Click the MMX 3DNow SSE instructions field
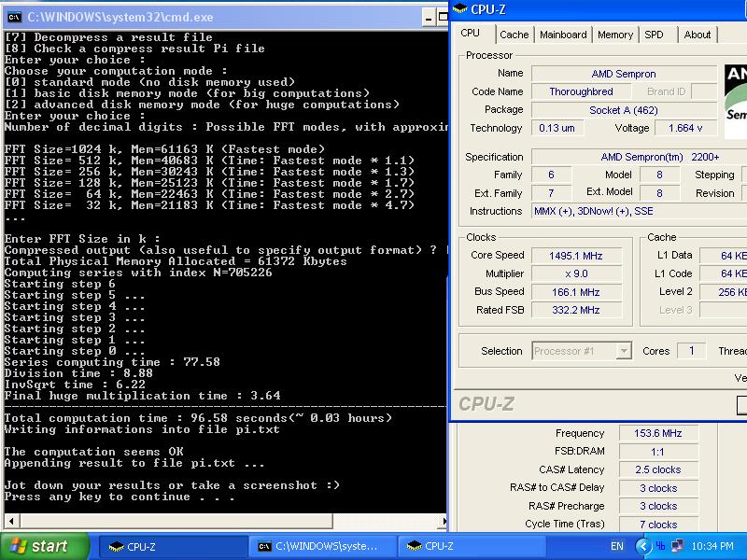 tap(640, 212)
